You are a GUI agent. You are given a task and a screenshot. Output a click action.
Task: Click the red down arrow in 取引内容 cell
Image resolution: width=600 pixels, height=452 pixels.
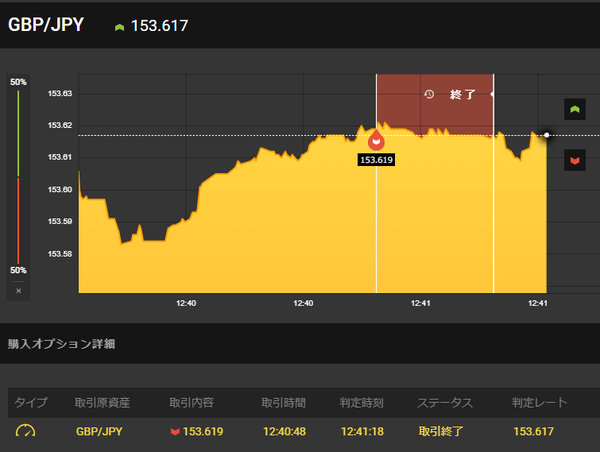pos(175,432)
